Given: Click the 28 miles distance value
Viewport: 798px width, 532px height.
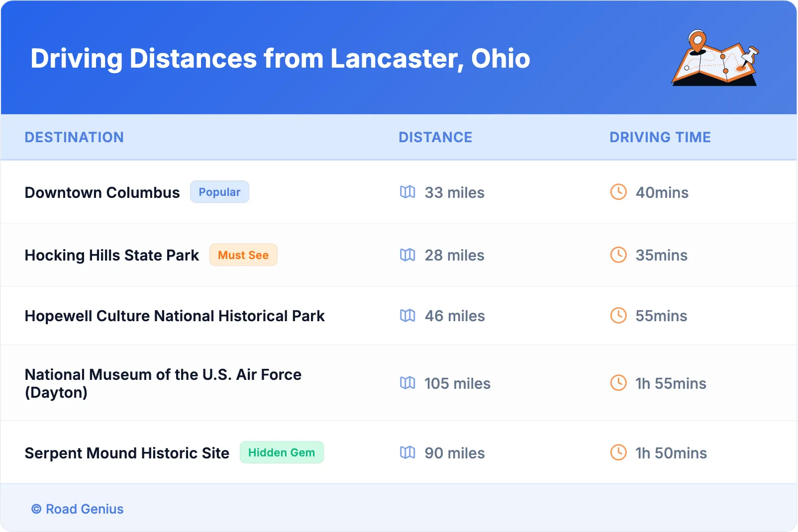Looking at the screenshot, I should 454,256.
